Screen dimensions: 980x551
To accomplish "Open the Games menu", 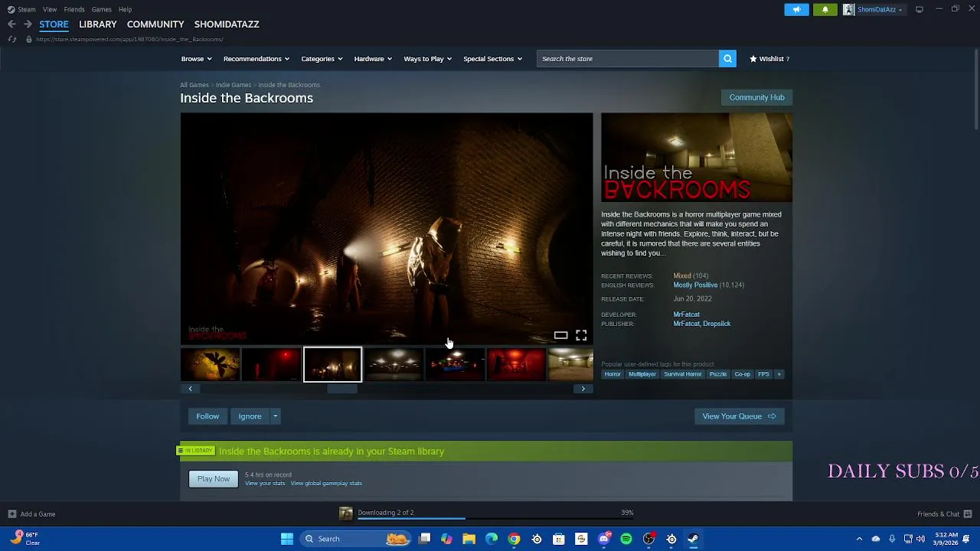I will pyautogui.click(x=101, y=9).
